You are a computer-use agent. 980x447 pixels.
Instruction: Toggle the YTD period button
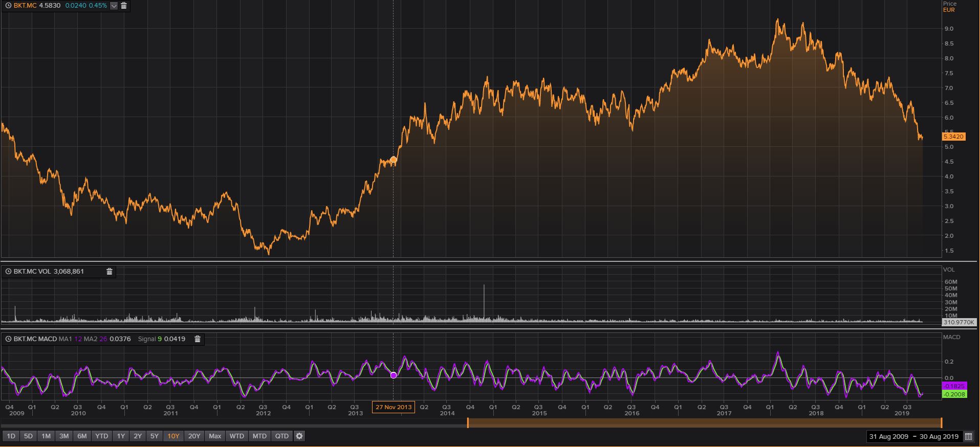coord(102,436)
